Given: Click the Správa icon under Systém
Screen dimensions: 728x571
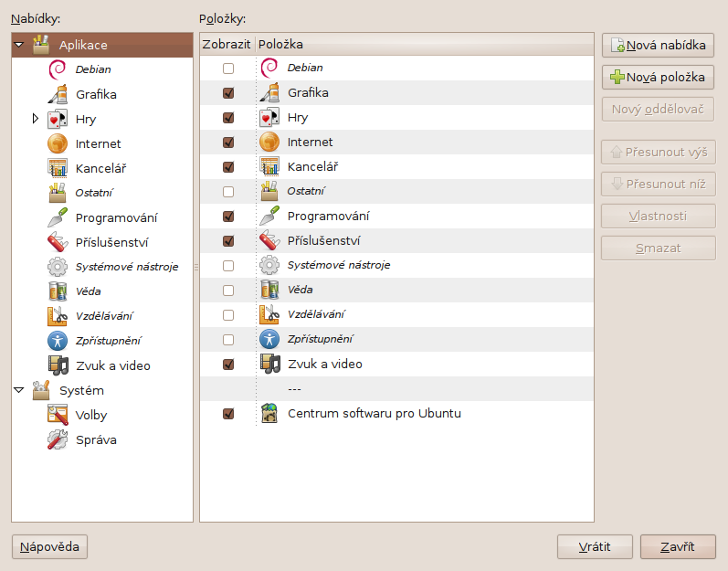Looking at the screenshot, I should pos(58,439).
